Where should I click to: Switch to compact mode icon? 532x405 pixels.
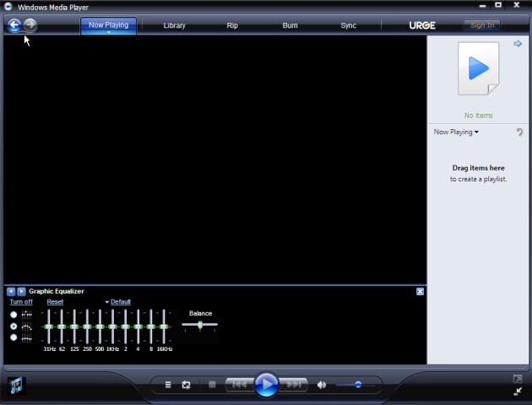[x=518, y=391]
